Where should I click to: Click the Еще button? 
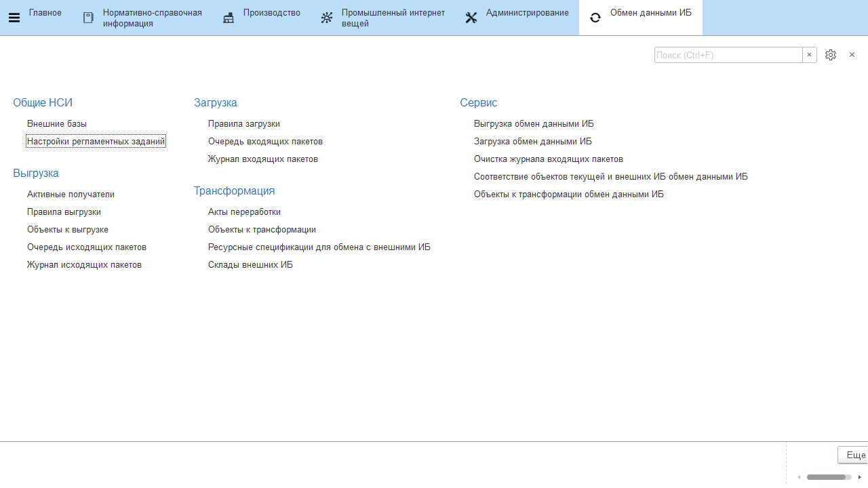854,455
